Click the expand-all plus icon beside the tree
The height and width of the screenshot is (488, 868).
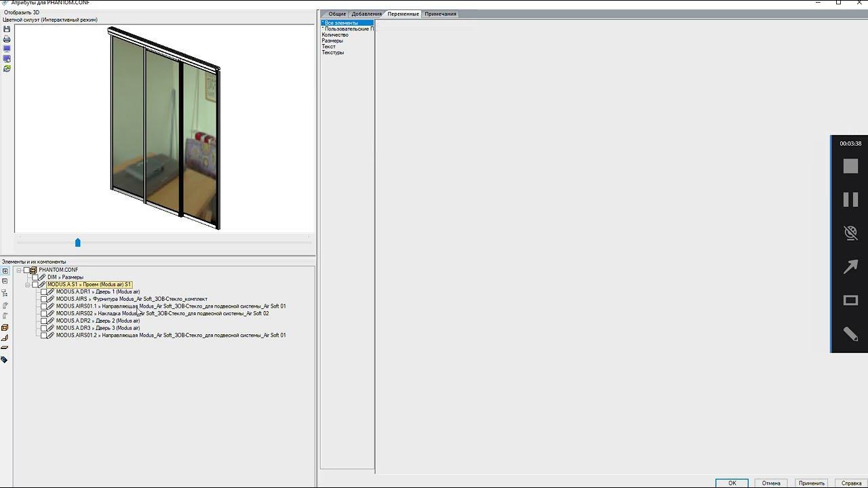[x=5, y=271]
